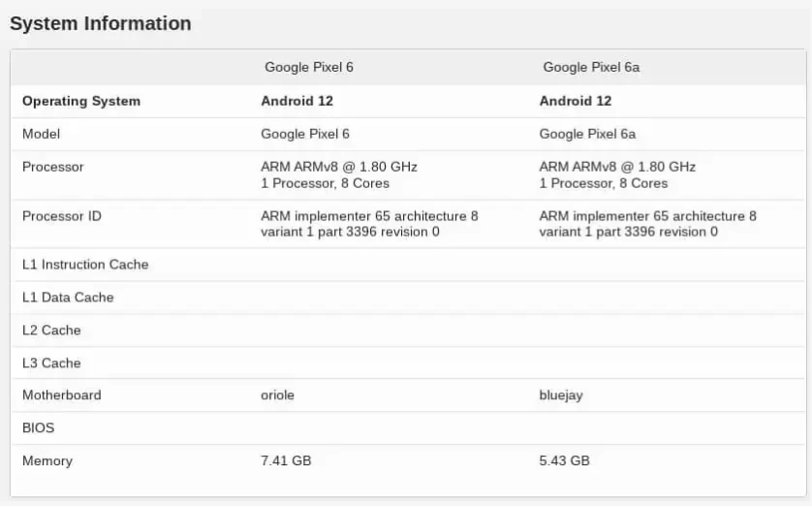Click the bluejay motherboard value

[561, 395]
